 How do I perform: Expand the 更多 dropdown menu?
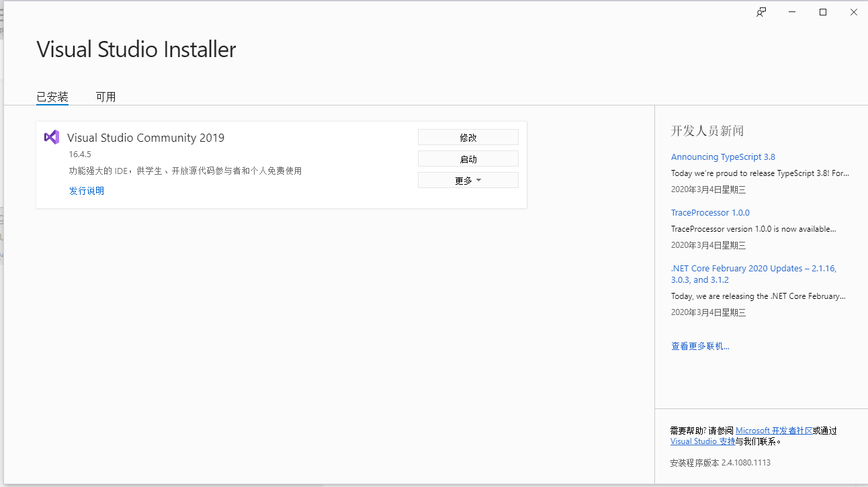[x=468, y=179]
